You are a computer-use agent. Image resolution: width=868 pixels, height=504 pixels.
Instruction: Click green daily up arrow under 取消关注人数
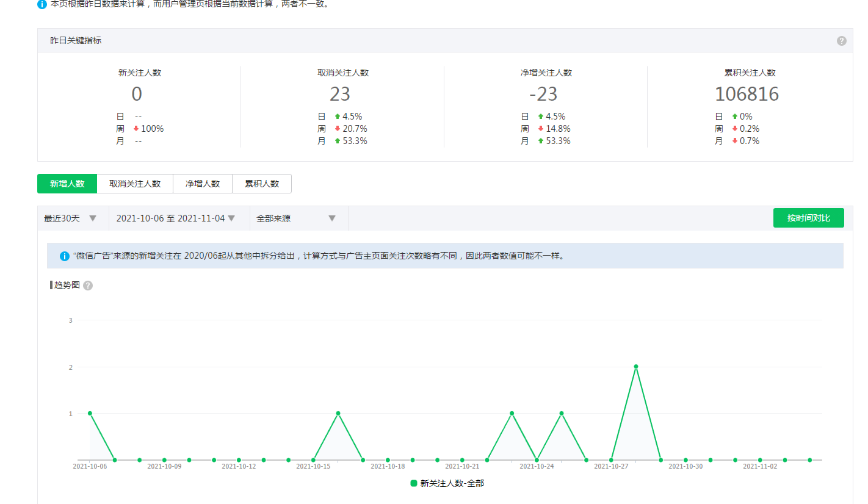point(337,117)
